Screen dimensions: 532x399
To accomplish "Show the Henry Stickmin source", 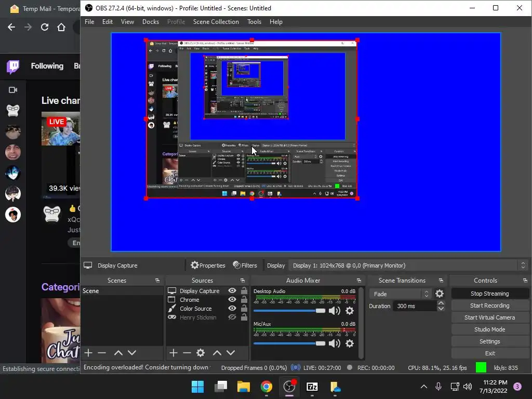I will tap(232, 317).
